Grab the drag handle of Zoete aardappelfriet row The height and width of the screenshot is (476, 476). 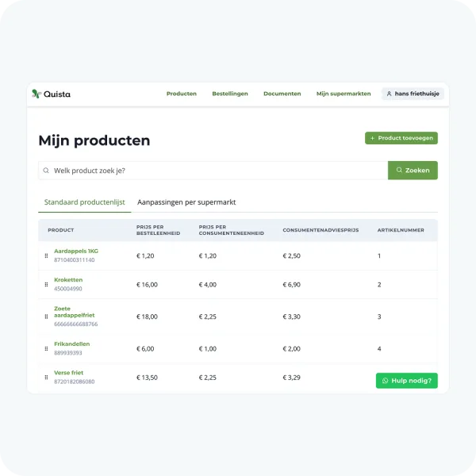[x=46, y=317]
